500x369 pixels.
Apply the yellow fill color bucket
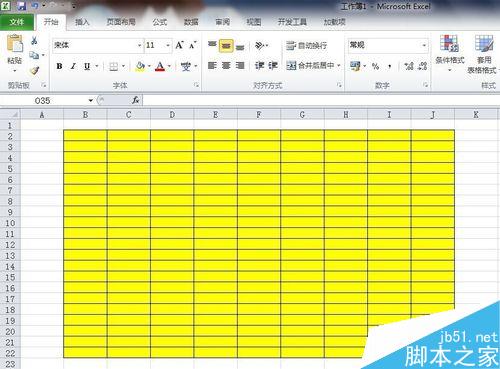coord(140,66)
